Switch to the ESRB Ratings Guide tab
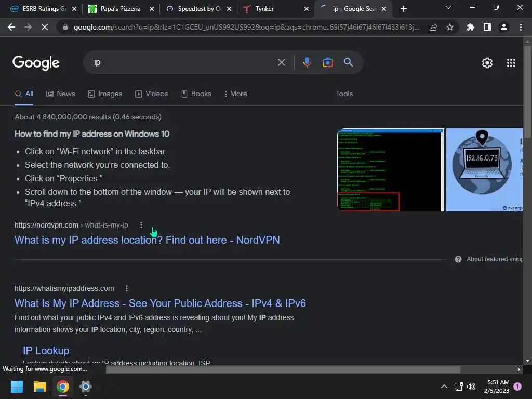The image size is (532, 399). point(39,9)
